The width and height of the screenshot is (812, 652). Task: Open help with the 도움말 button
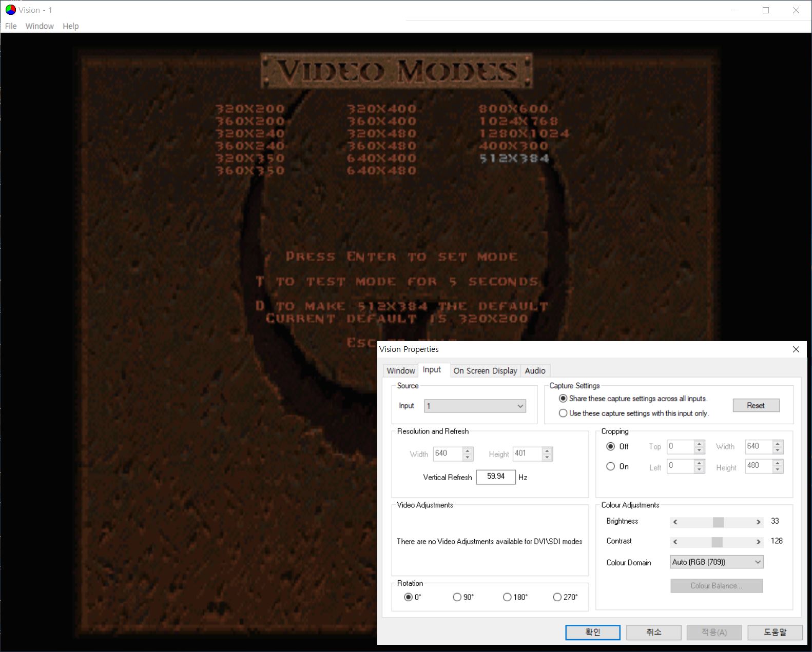coord(775,632)
